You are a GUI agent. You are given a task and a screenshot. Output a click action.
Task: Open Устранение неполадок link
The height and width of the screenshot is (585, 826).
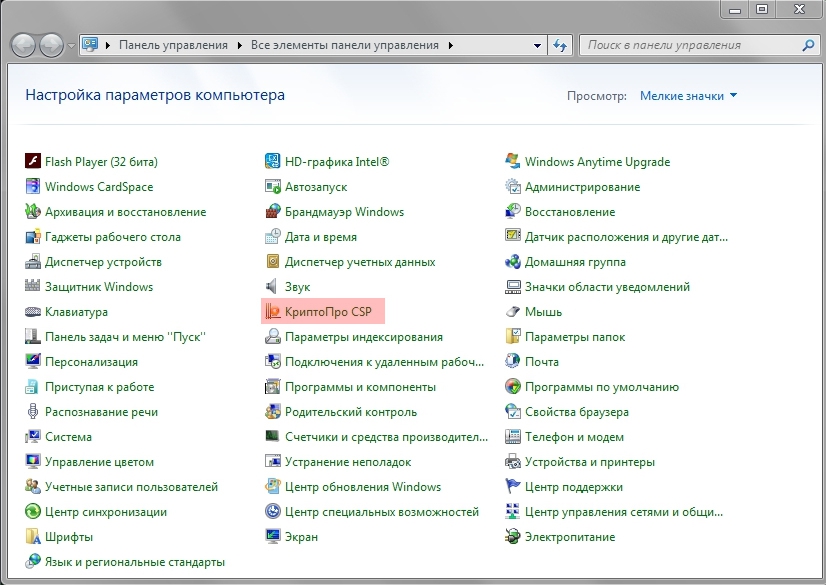pyautogui.click(x=348, y=462)
